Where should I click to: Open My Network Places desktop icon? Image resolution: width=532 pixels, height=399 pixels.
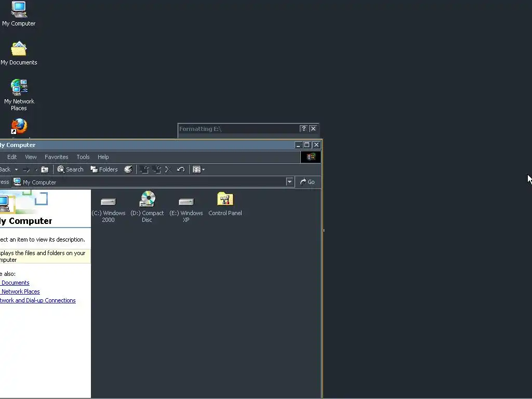19,95
